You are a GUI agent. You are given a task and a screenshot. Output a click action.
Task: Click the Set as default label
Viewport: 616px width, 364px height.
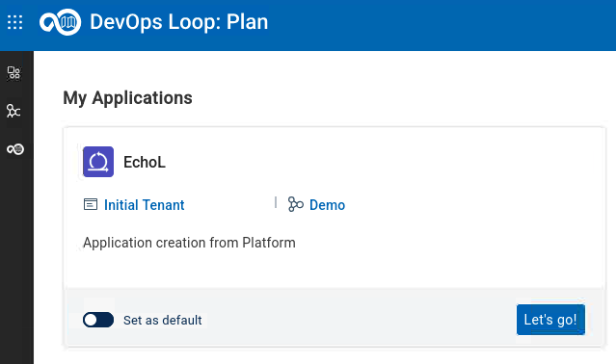pos(163,320)
